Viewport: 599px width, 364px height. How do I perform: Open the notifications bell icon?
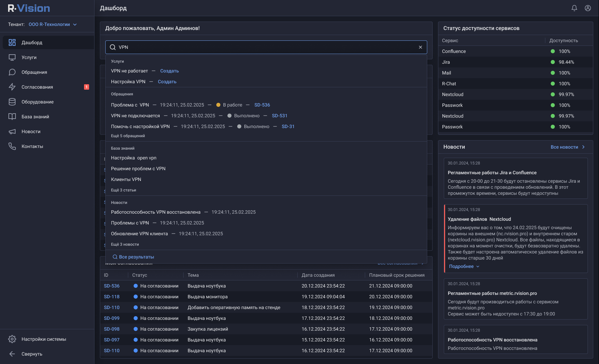click(574, 8)
